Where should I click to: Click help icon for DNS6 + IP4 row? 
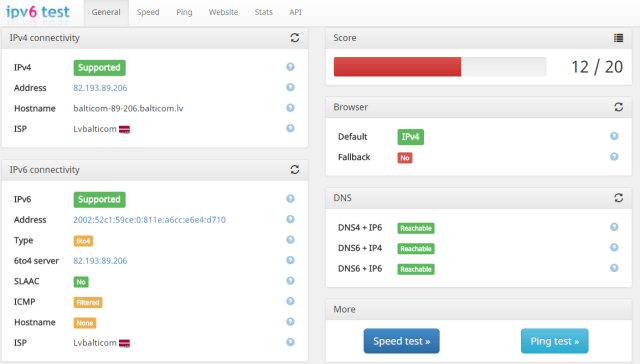(x=614, y=247)
